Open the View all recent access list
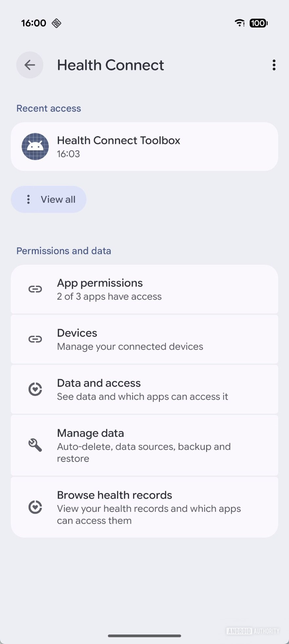Viewport: 289px width, 644px height. coord(48,199)
